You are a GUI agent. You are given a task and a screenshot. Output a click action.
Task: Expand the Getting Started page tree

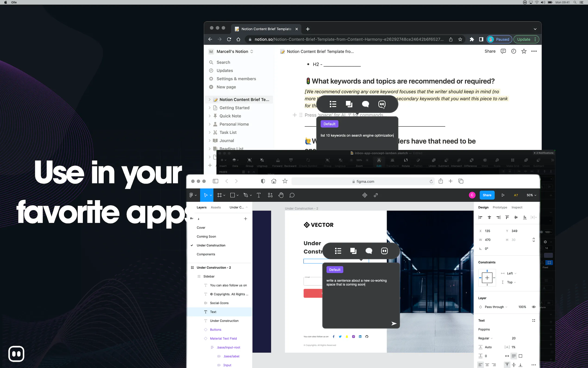tap(210, 108)
